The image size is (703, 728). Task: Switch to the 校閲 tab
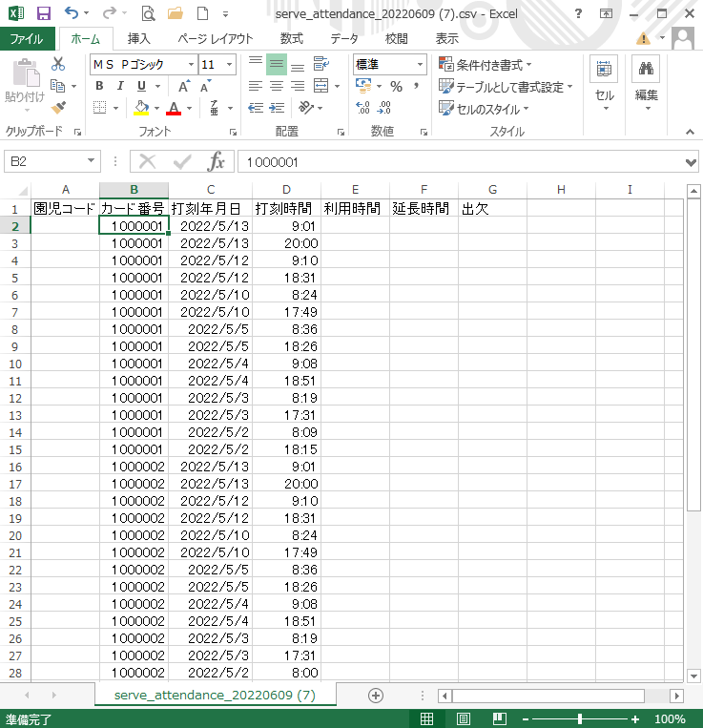coord(396,38)
